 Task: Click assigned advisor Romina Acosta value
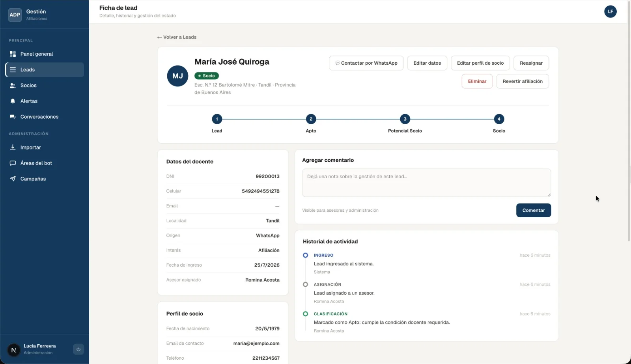[x=262, y=280]
